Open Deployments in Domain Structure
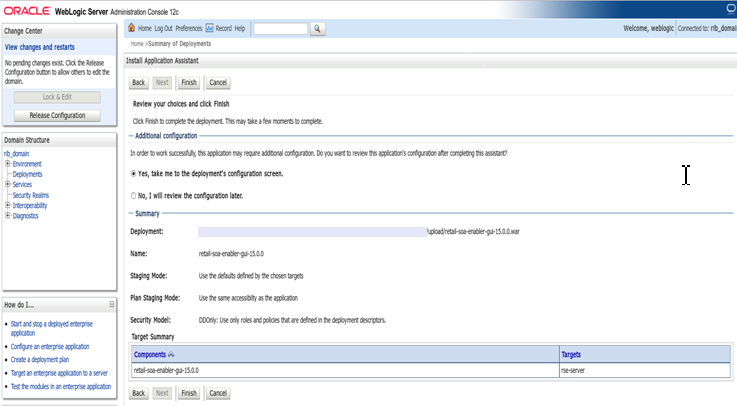Image resolution: width=737 pixels, height=406 pixels. pos(27,174)
